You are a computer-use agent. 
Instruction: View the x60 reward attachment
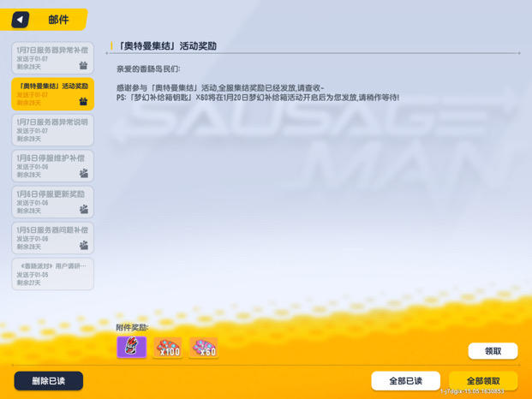point(204,348)
